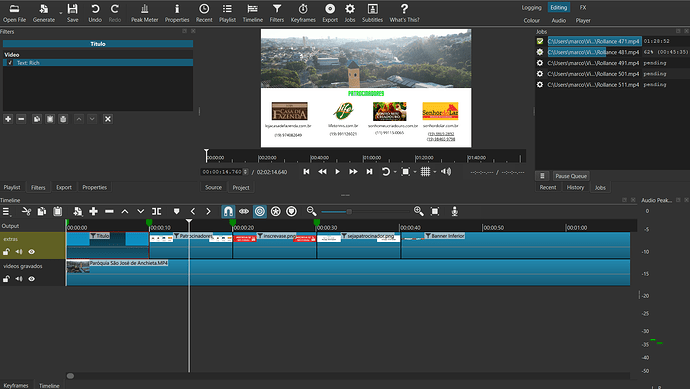Switch player to Source tab

[213, 187]
